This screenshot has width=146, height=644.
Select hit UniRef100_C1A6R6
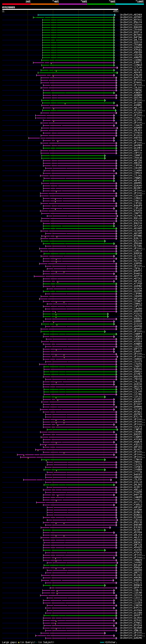pyautogui.click(x=131, y=171)
